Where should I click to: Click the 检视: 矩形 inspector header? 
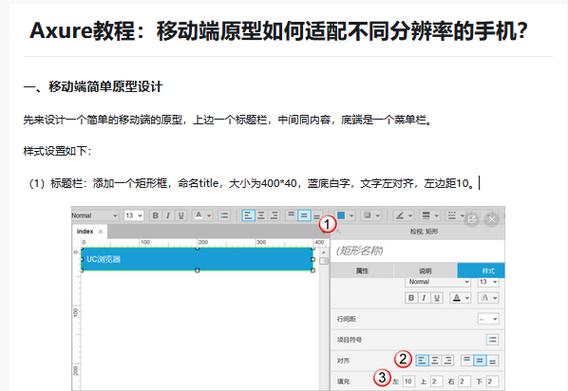tap(424, 231)
